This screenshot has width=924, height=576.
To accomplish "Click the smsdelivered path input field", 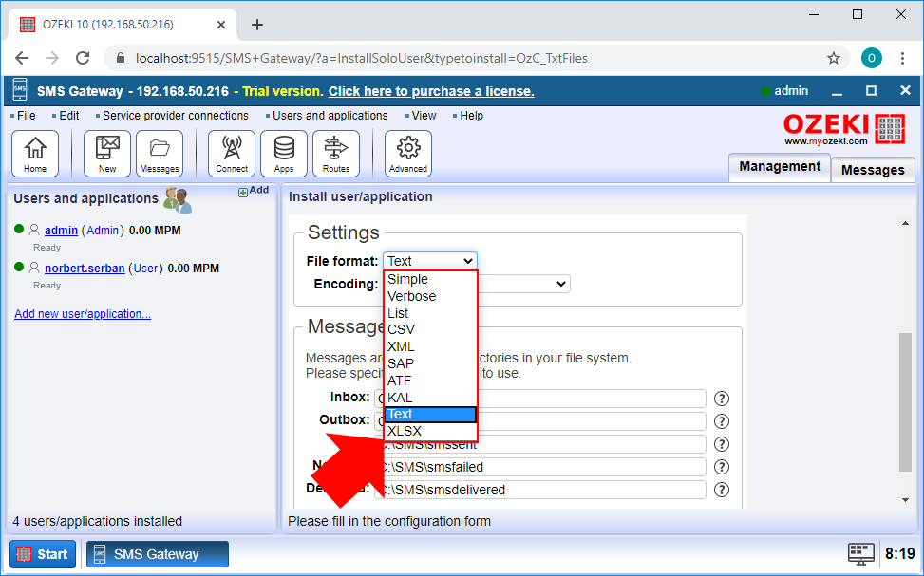I will pyautogui.click(x=539, y=490).
